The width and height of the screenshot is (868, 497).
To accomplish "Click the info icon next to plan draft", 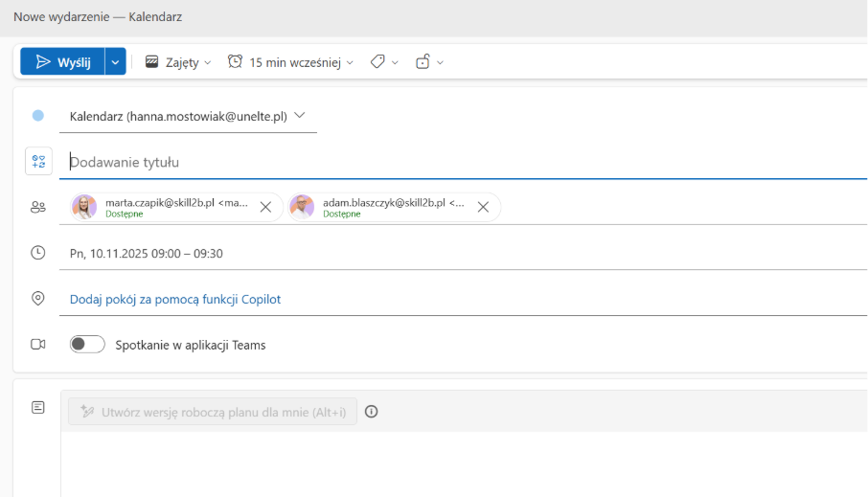I will tap(372, 412).
